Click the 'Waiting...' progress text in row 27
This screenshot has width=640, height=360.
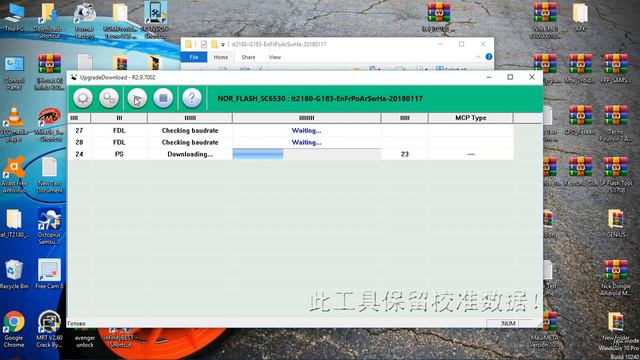[x=307, y=131]
